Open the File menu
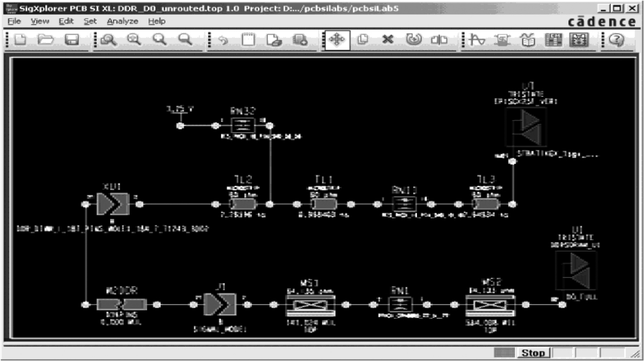Viewport: 644px width, 361px height. click(14, 22)
